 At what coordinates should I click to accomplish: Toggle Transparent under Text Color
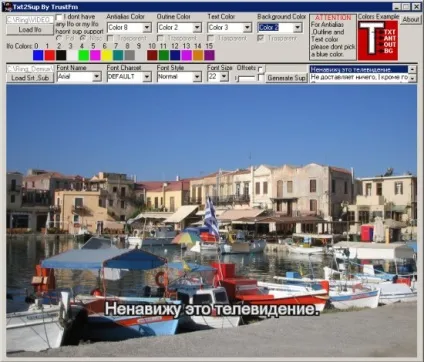(211, 38)
